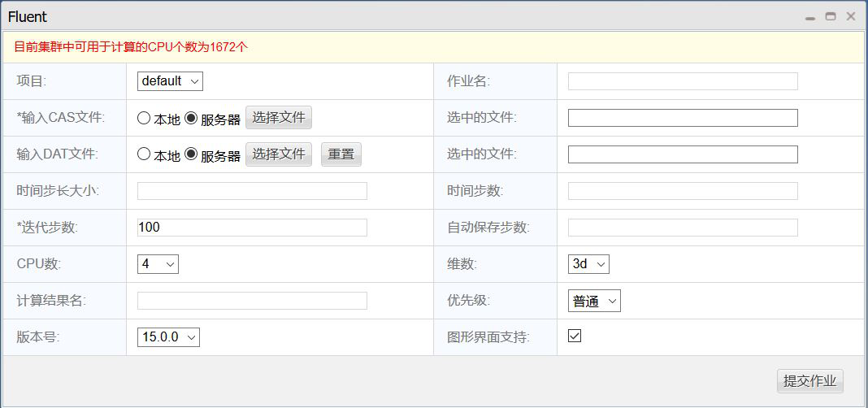
Task: Click the red CPU个数为1672个 notice text
Action: tap(131, 47)
